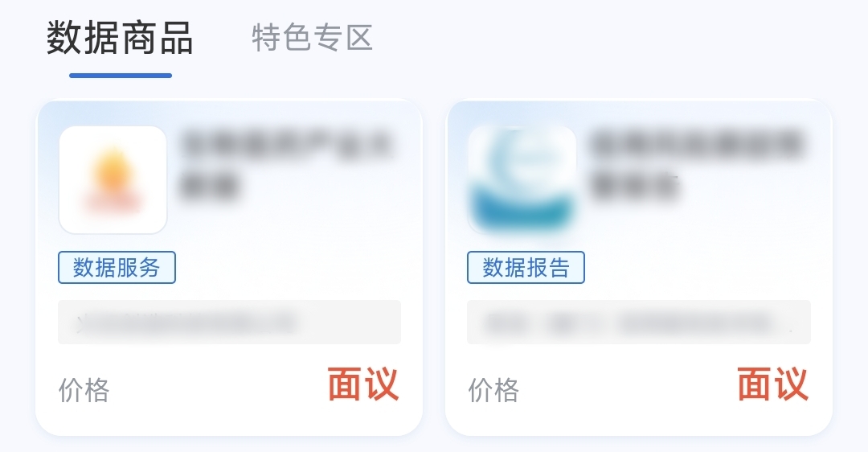
Task: Select the 数据服务 tag
Action: click(117, 268)
